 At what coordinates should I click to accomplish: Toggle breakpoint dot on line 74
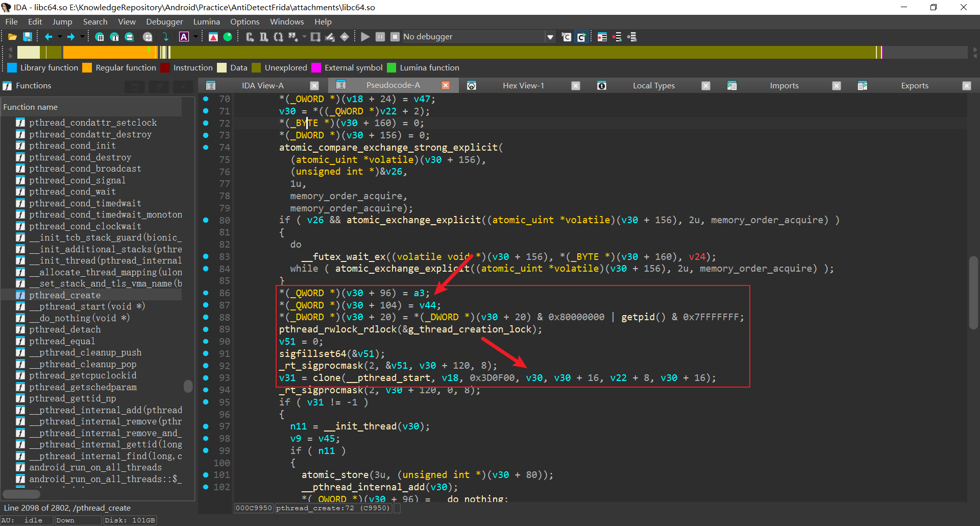pyautogui.click(x=206, y=148)
